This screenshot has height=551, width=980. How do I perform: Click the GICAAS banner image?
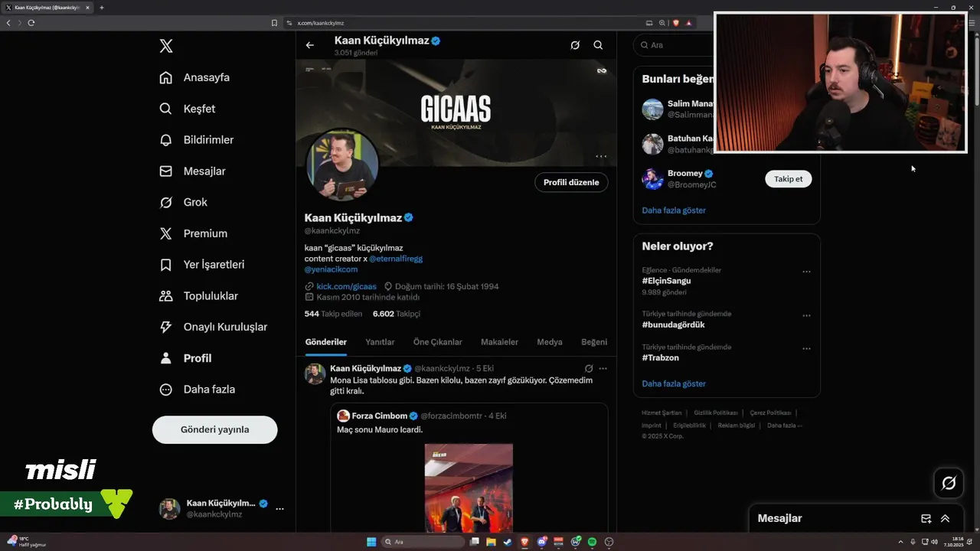tap(456, 111)
